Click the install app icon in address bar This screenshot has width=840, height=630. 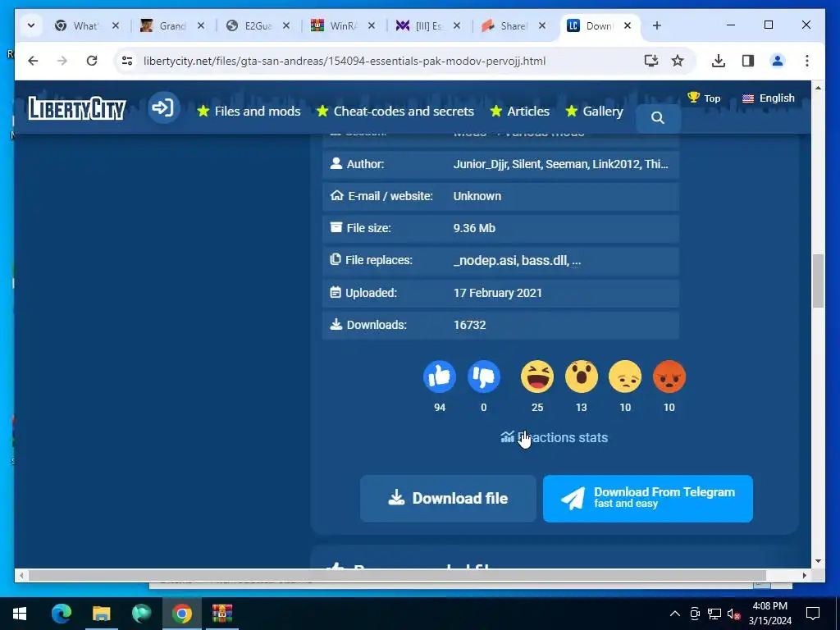tap(651, 61)
